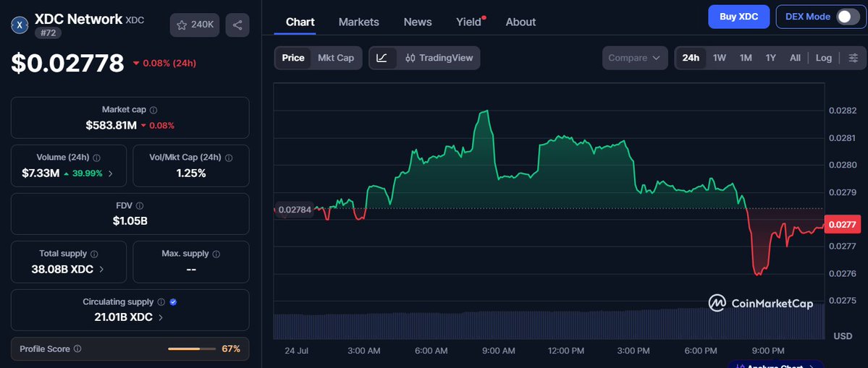The height and width of the screenshot is (368, 868).
Task: Open the Chart tab
Action: click(x=300, y=22)
